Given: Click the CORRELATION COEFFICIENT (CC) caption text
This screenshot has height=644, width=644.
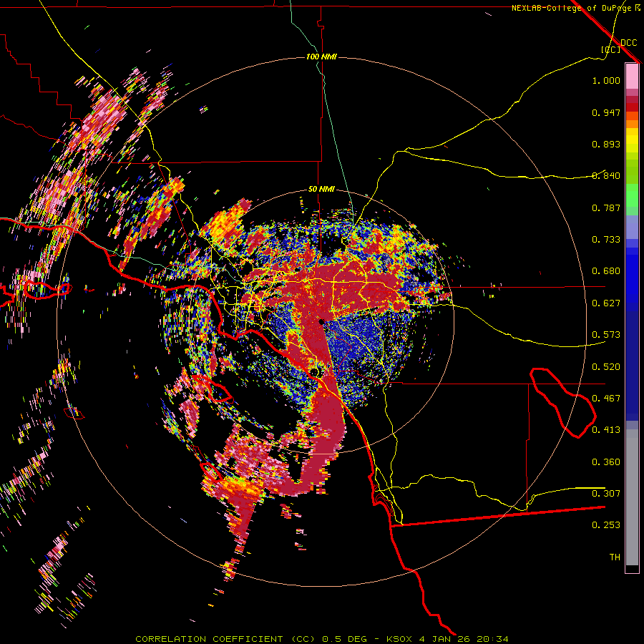Looking at the screenshot, I should (x=225, y=639).
